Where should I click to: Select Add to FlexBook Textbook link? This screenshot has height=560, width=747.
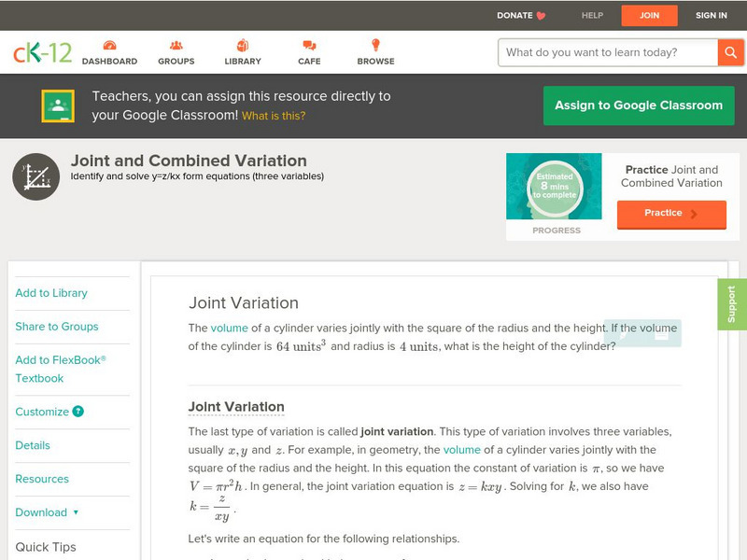pyautogui.click(x=61, y=369)
